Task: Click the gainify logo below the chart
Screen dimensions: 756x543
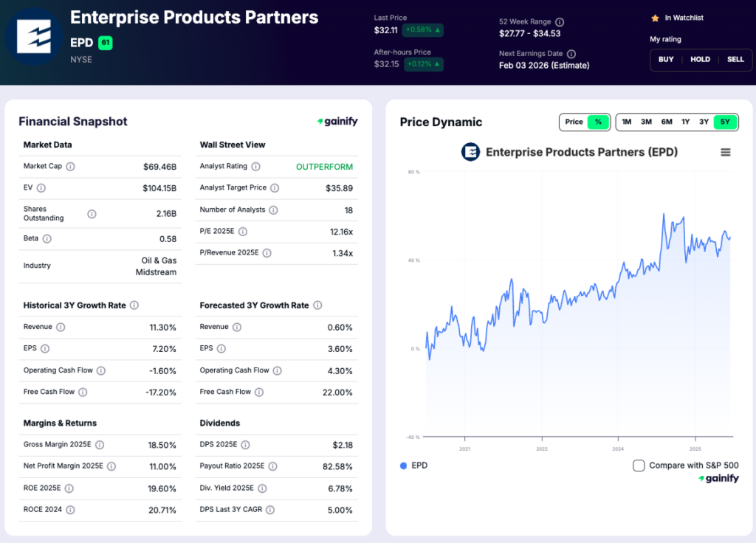Action: pyautogui.click(x=718, y=478)
